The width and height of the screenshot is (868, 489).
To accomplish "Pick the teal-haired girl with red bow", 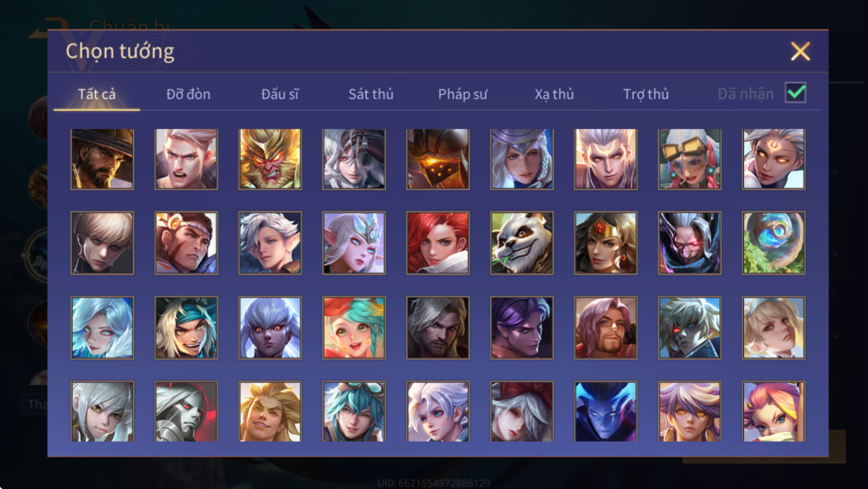I will coord(354,328).
